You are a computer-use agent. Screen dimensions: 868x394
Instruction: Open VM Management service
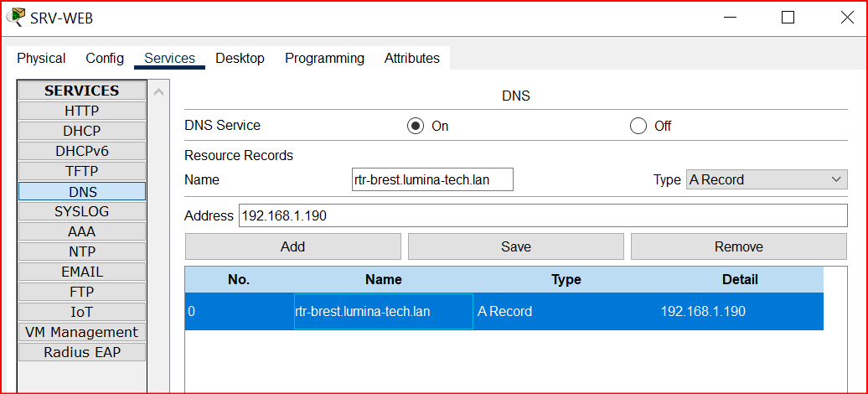(x=82, y=332)
